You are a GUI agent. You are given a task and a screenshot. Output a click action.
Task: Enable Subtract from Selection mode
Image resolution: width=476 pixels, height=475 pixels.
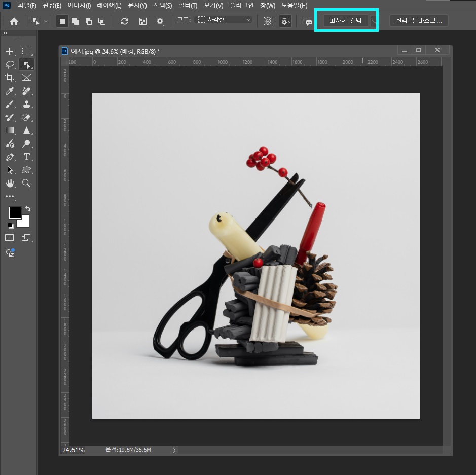[89, 21]
